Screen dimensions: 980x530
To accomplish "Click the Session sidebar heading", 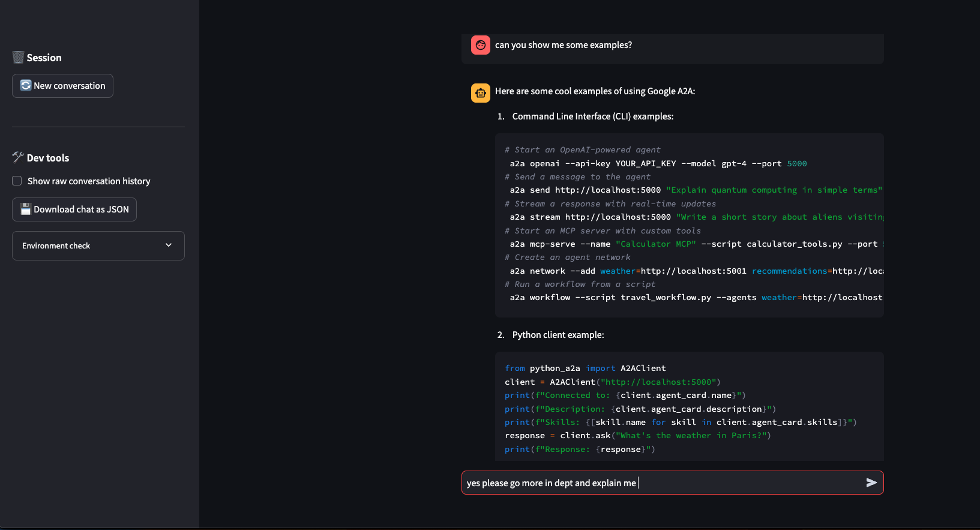I will click(x=44, y=58).
